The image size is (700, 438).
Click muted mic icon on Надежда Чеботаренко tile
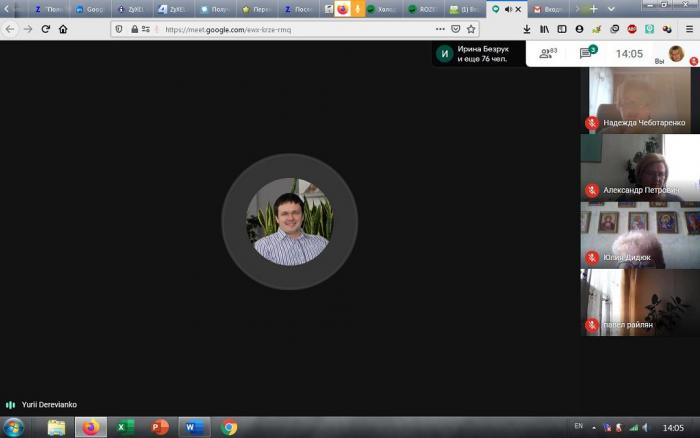(x=592, y=123)
